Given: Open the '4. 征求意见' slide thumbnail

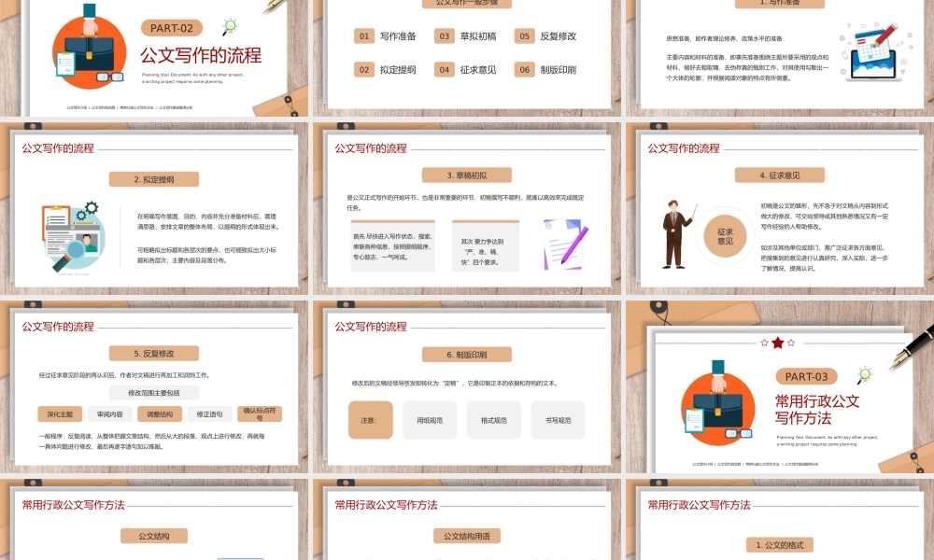Looking at the screenshot, I should coord(780,209).
